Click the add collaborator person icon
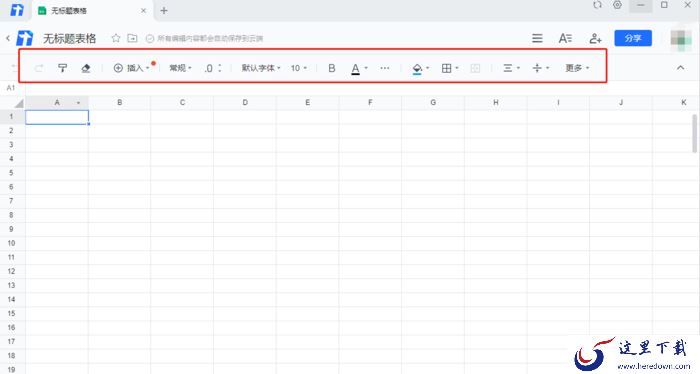This screenshot has width=700, height=374. pos(596,38)
